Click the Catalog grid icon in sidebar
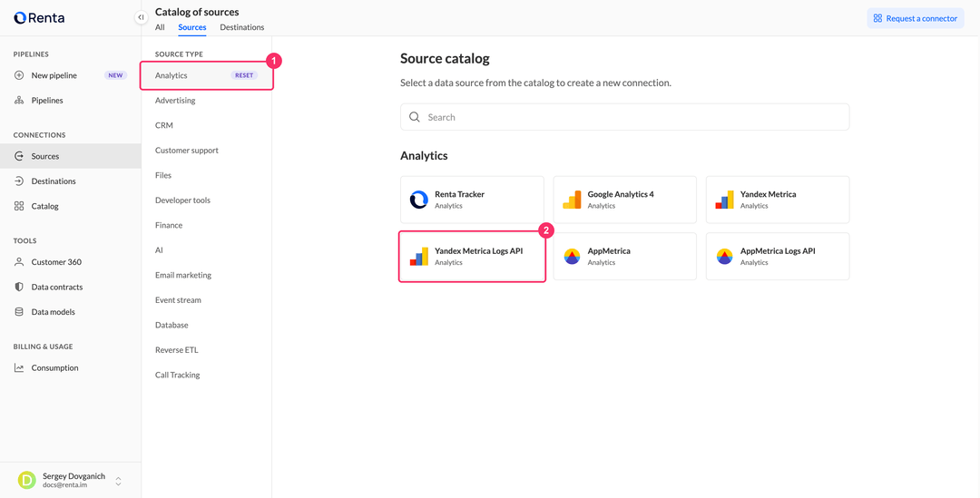The image size is (980, 498). pyautogui.click(x=19, y=206)
